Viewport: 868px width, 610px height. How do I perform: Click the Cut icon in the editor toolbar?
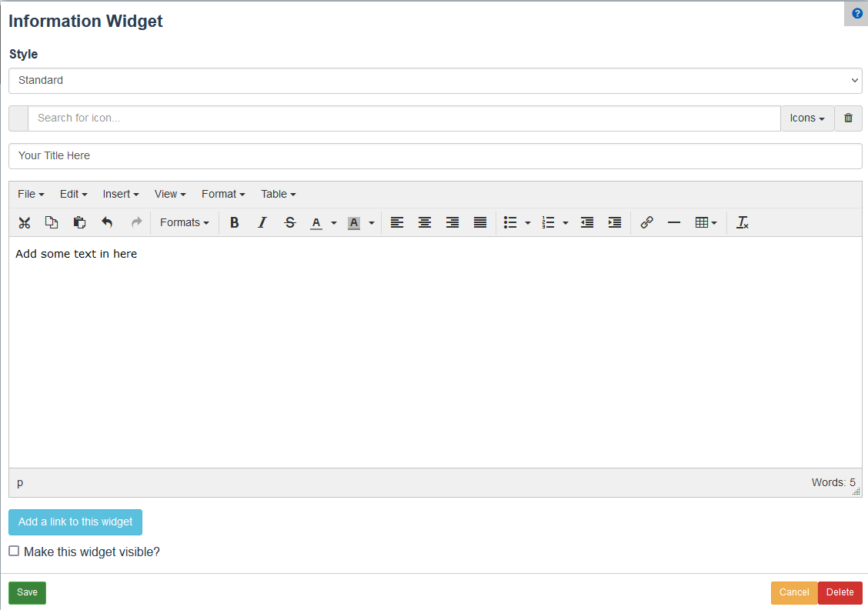(24, 222)
